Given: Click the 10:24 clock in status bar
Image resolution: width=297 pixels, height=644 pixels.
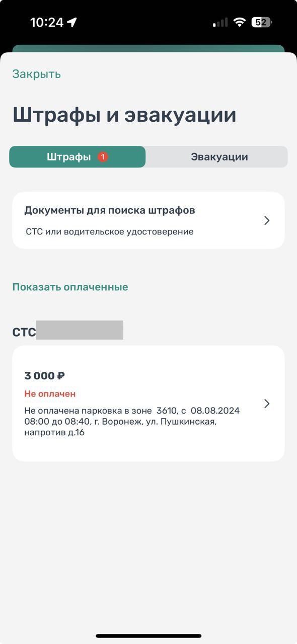Looking at the screenshot, I should click(x=47, y=22).
